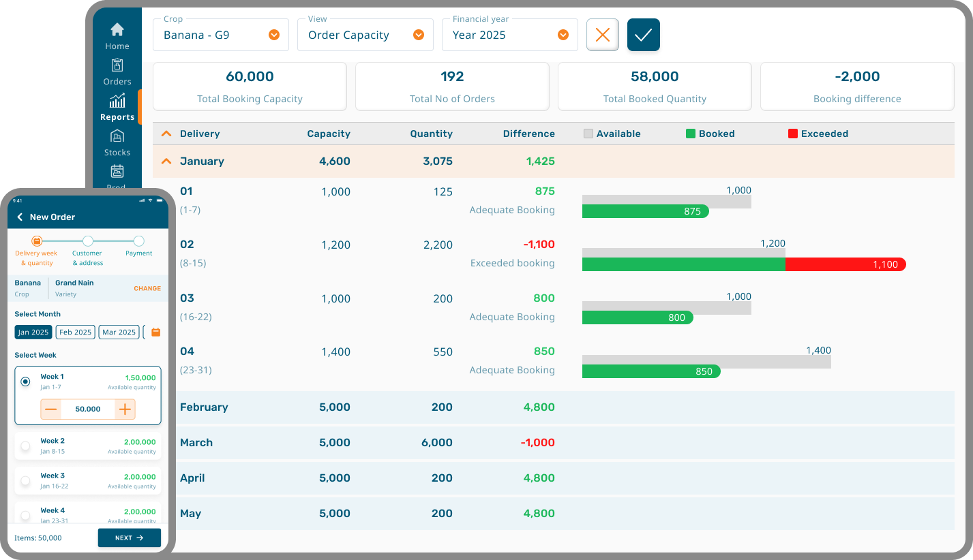Image resolution: width=973 pixels, height=560 pixels.
Task: Switch to the Mar 2025 month tab
Action: (119, 332)
